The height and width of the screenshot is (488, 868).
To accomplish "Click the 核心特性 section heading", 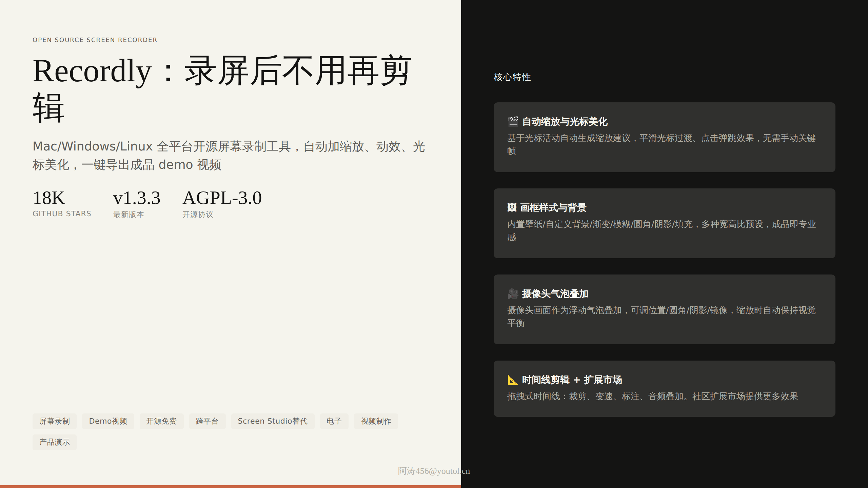I will pyautogui.click(x=512, y=77).
